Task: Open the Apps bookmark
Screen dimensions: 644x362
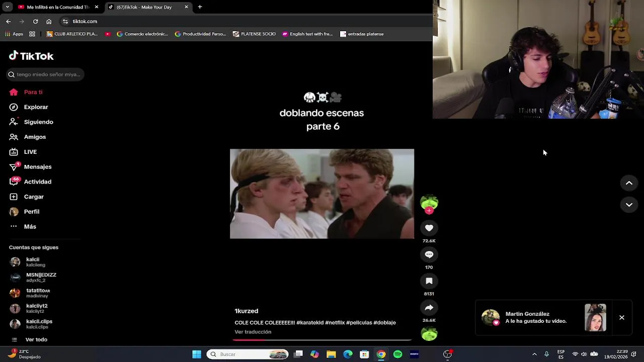Action: tap(14, 34)
